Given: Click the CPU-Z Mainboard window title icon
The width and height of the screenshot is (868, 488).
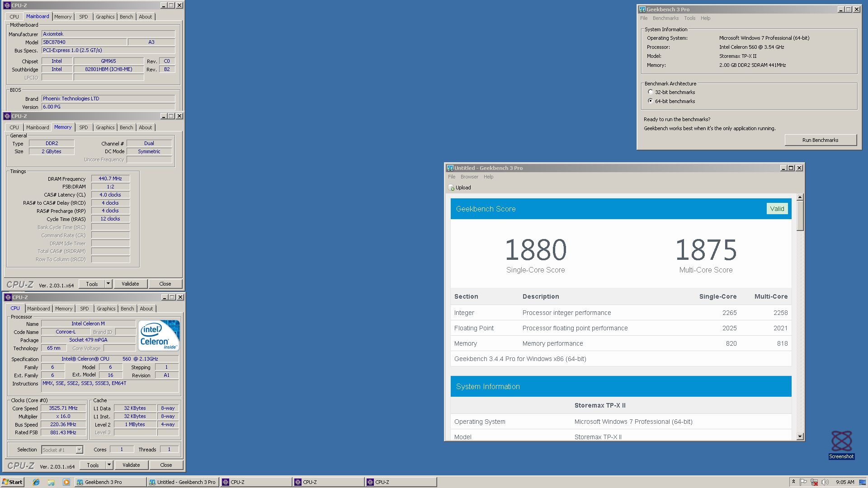Looking at the screenshot, I should [7, 5].
